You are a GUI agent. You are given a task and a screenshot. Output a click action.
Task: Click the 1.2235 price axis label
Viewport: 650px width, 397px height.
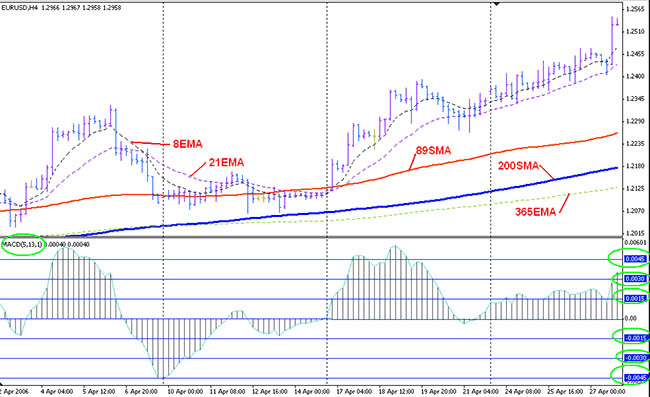pyautogui.click(x=636, y=143)
